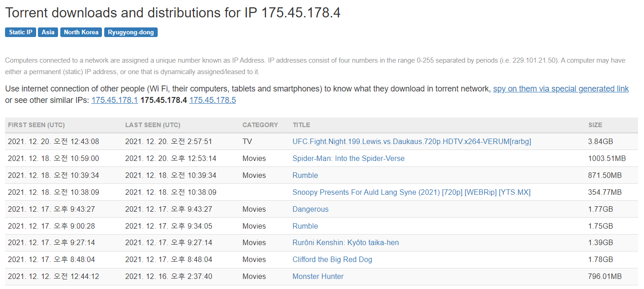Open UFC Fight Night 199 torrent title
644x289 pixels.
pos(411,142)
